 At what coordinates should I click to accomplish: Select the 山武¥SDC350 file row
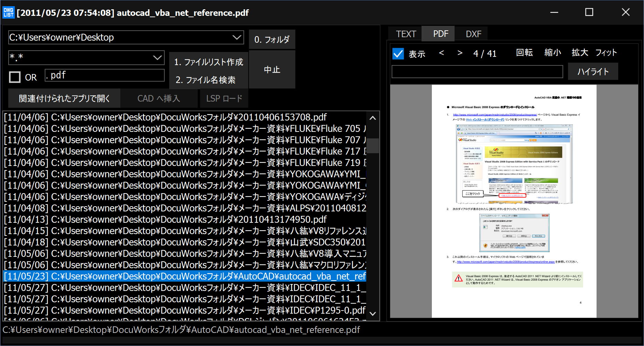(x=184, y=242)
